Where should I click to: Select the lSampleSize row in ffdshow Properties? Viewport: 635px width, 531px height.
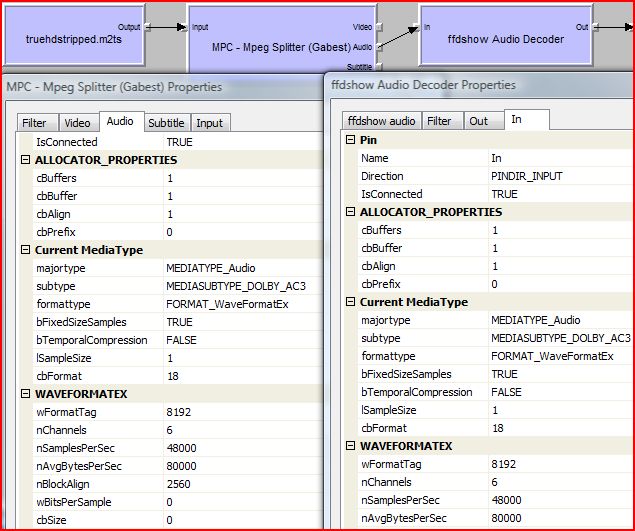(x=496, y=410)
